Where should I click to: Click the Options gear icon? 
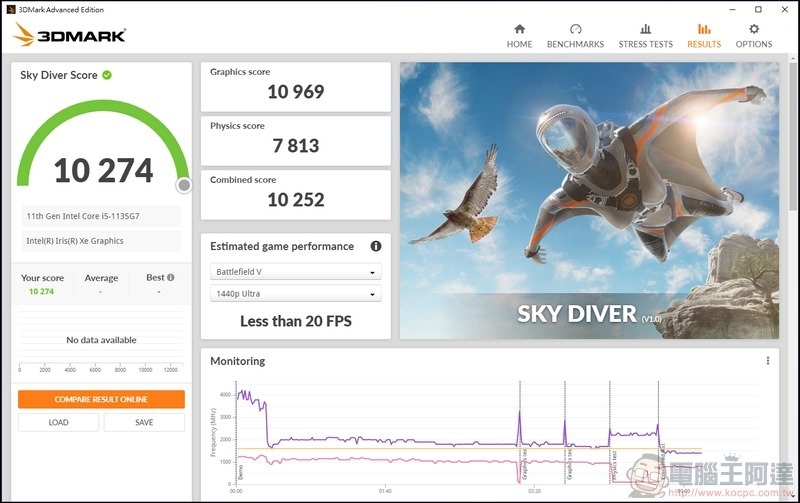click(x=754, y=30)
